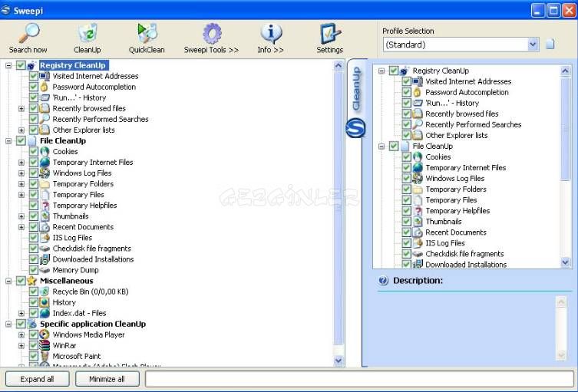Click the Windows Media Player icon
Screen dimensions: 578x392
[x=45, y=334]
